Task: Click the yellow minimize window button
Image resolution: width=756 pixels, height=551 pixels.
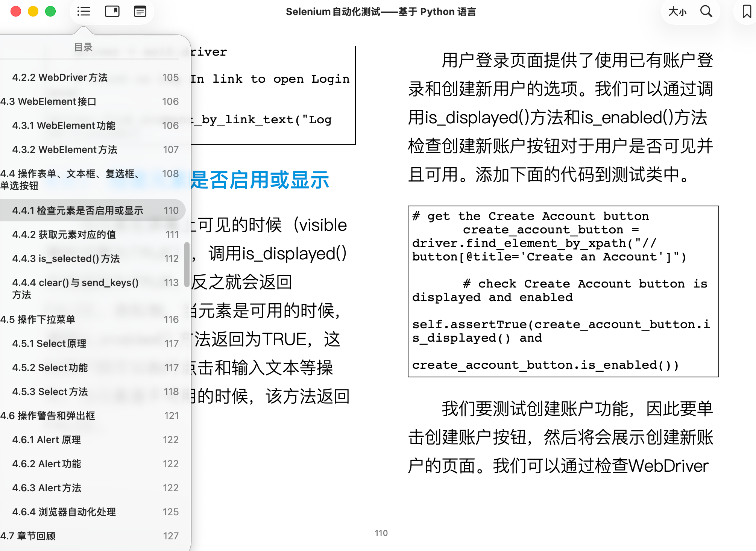Action: click(33, 12)
